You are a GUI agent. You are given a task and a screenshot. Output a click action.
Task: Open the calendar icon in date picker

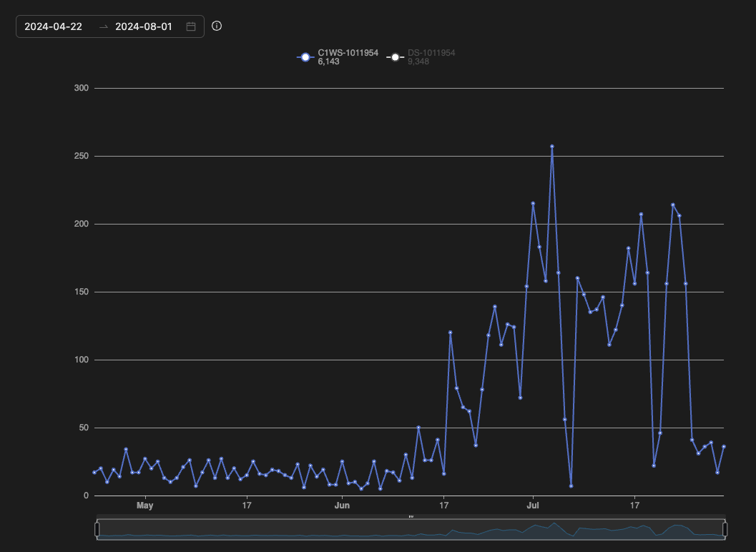tap(191, 26)
